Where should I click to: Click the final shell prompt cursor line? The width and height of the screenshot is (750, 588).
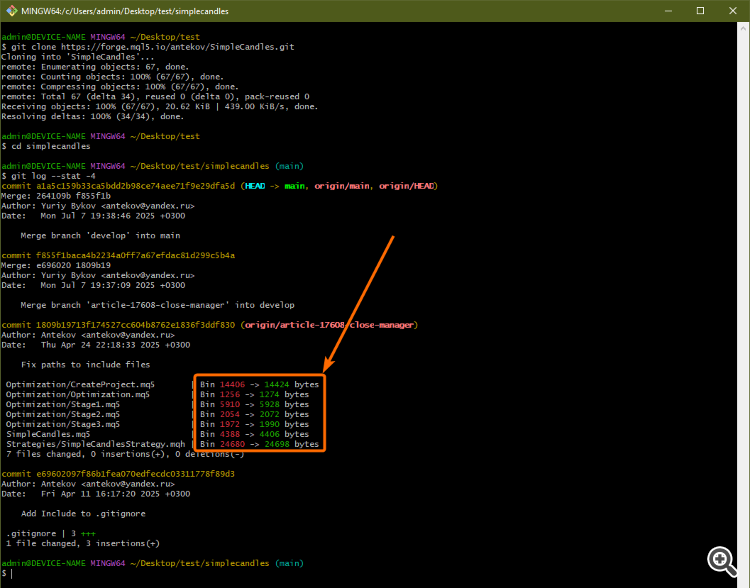(x=7, y=573)
